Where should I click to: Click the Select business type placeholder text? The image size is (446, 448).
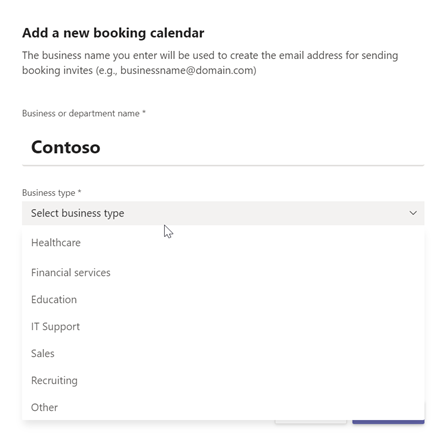tap(77, 213)
